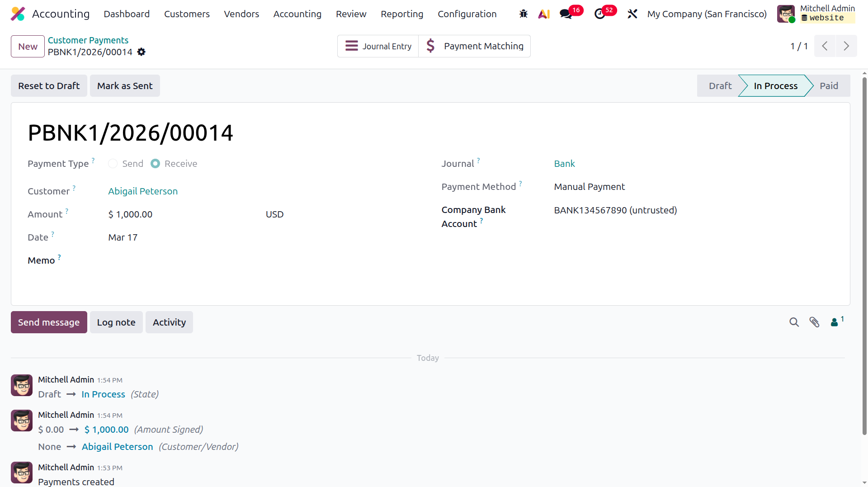Click Reset to Draft button
The image size is (868, 487).
[x=49, y=86]
